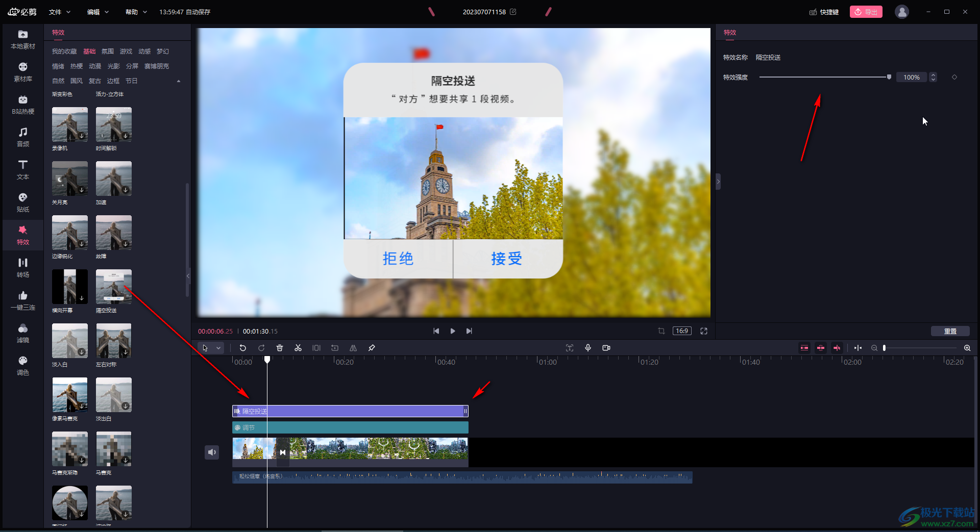Click the undo icon in timeline toolbar

(x=243, y=348)
